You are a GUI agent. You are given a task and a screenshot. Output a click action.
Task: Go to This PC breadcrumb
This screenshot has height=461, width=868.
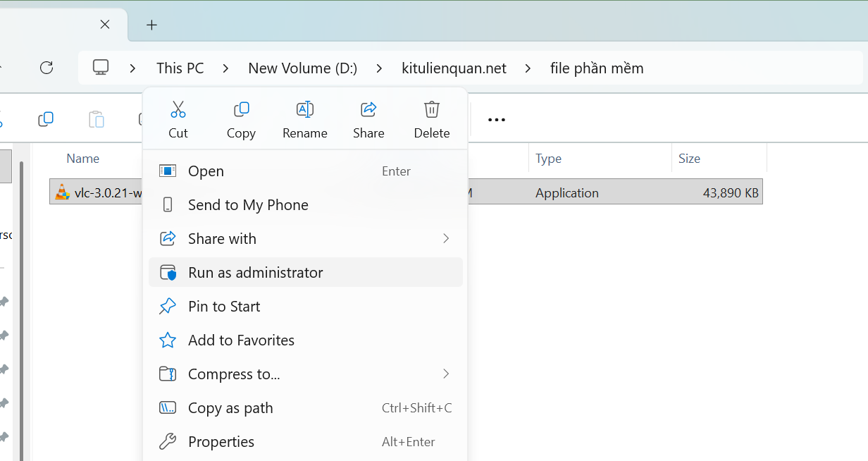tap(180, 68)
